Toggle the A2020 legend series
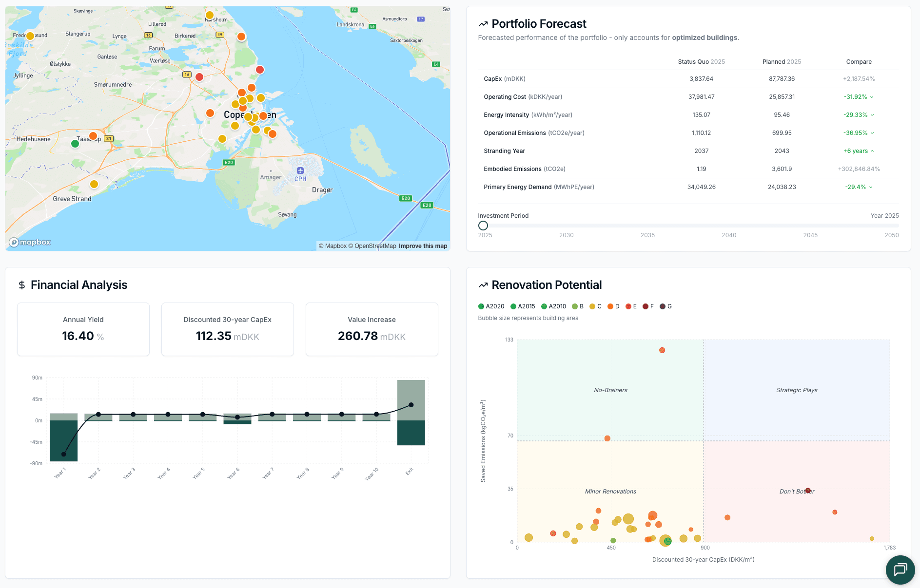Viewport: 920px width, 588px height. tap(493, 306)
